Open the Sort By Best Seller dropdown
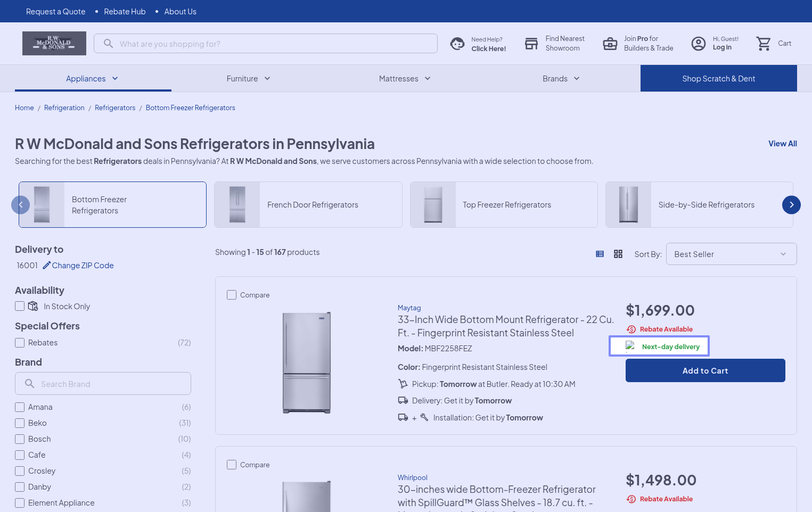The image size is (812, 512). (731, 254)
